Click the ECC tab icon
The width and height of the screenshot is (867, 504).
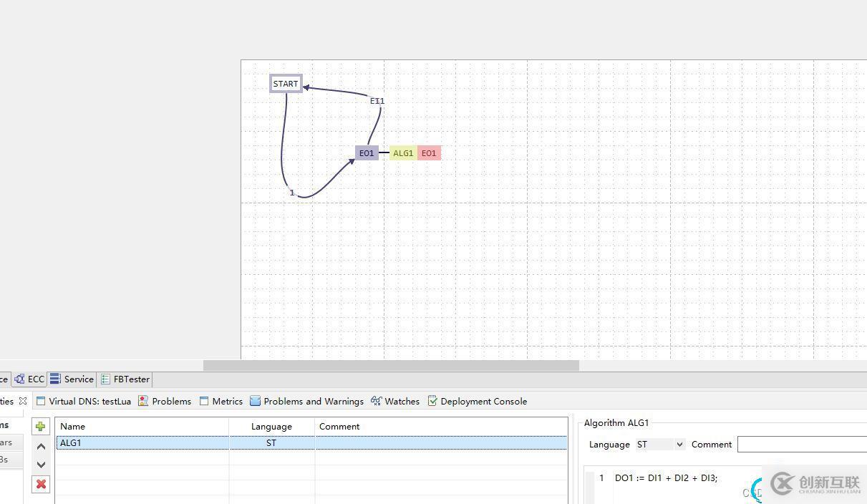pyautogui.click(x=19, y=379)
